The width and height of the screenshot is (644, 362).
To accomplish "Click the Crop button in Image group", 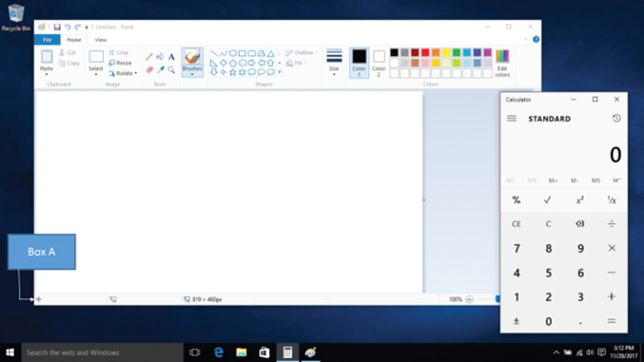I will coord(119,52).
